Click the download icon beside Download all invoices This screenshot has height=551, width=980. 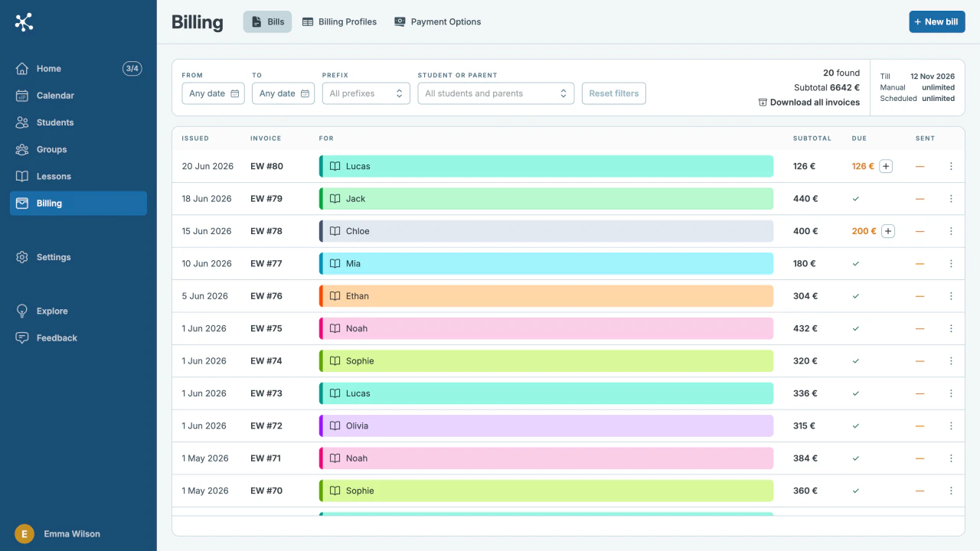(763, 103)
